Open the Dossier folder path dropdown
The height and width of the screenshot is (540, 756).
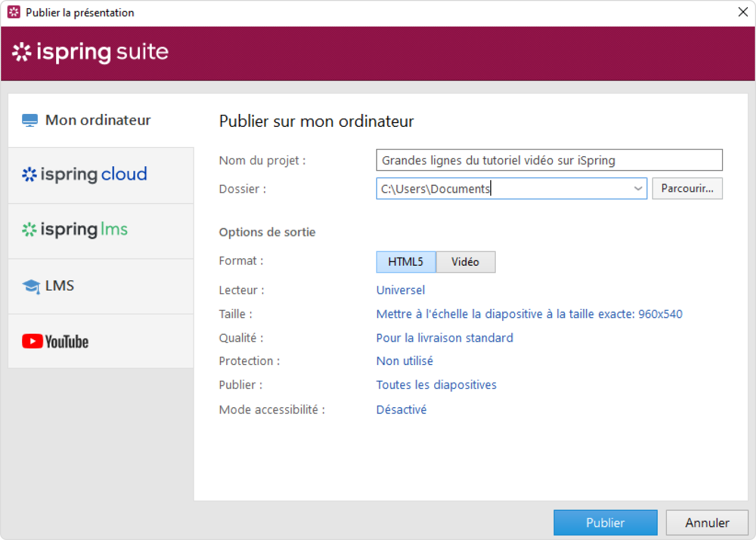[638, 188]
